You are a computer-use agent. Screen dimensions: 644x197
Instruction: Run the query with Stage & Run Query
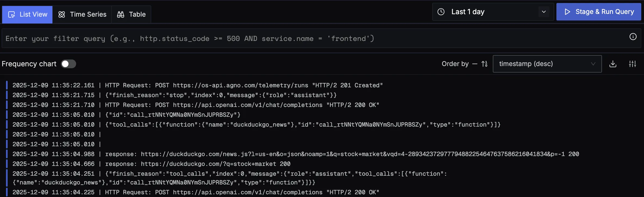[x=599, y=12]
